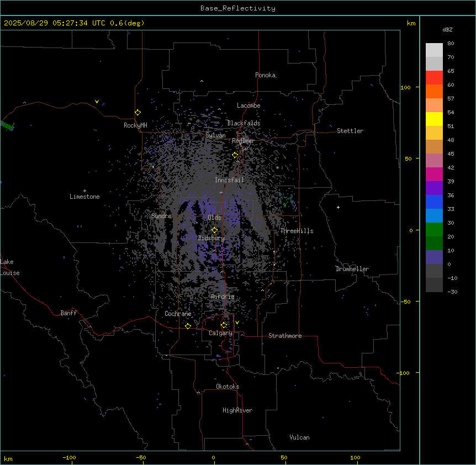Pick the light blue 33-30 dBZ swatch

click(434, 216)
